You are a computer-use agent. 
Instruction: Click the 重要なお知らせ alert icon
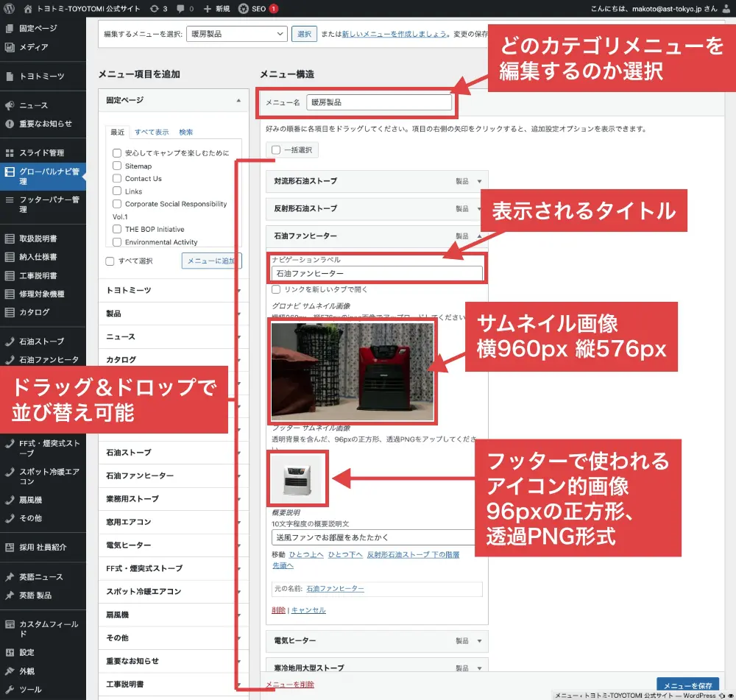point(10,124)
